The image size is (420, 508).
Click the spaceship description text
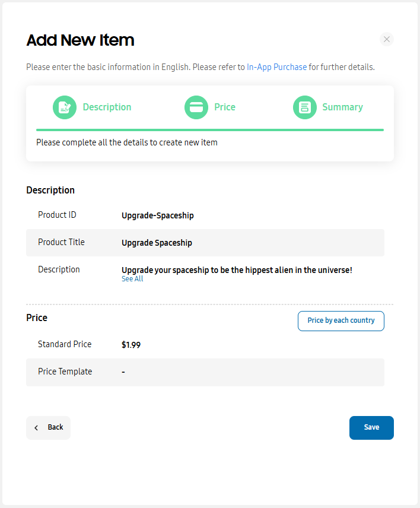tap(237, 270)
